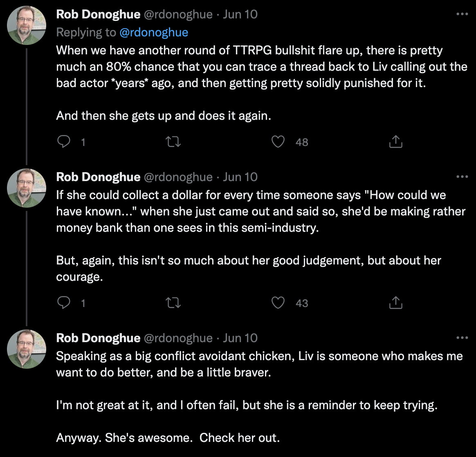Image resolution: width=476 pixels, height=457 pixels.
Task: Like the tweet with 48 likes
Action: 278,142
